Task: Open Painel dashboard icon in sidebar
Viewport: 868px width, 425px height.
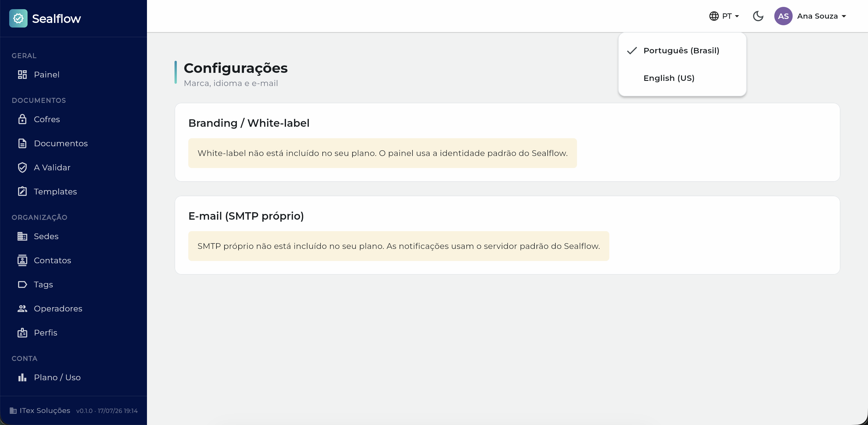Action: [22, 75]
